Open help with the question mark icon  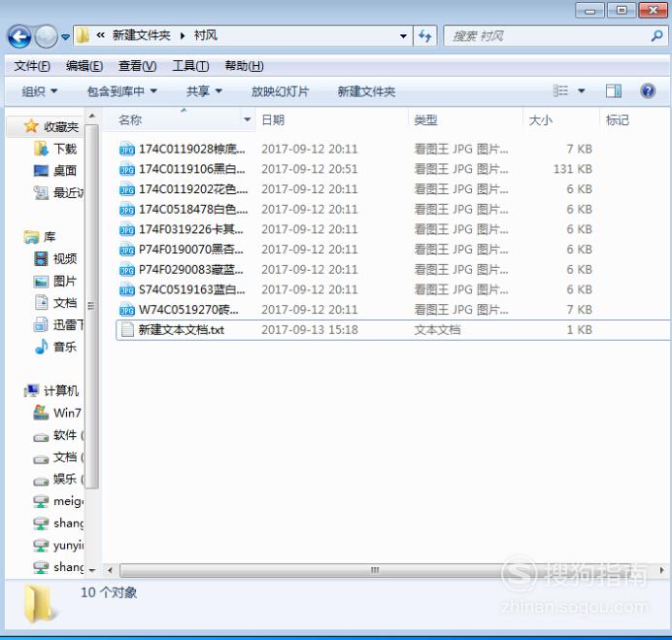(648, 91)
